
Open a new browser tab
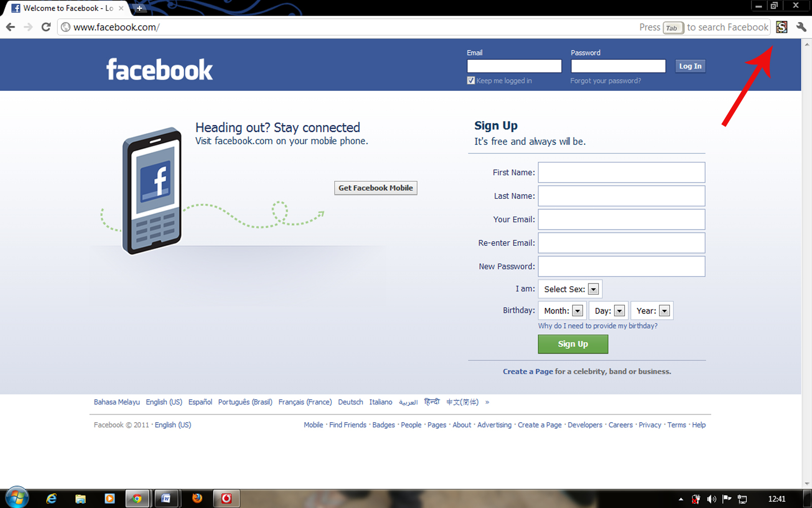[139, 8]
